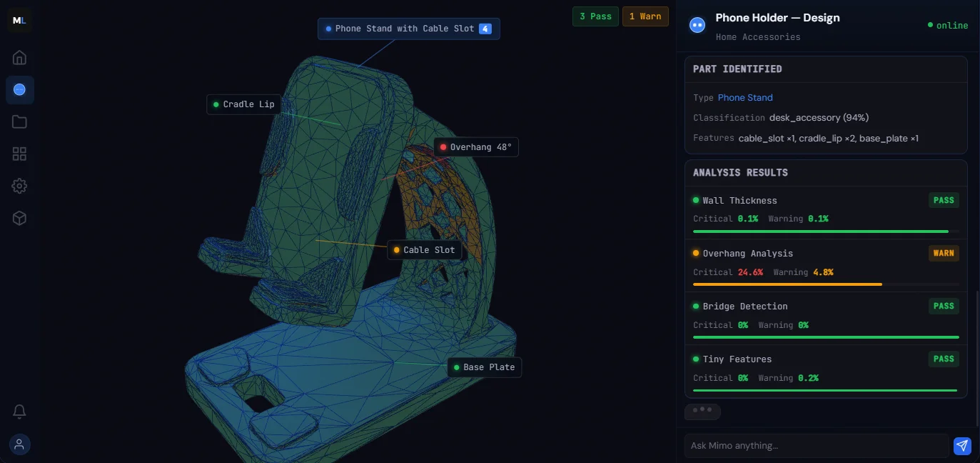Click the Tiny Features progress bar
Viewport: 980px width, 463px height.
pos(824,391)
